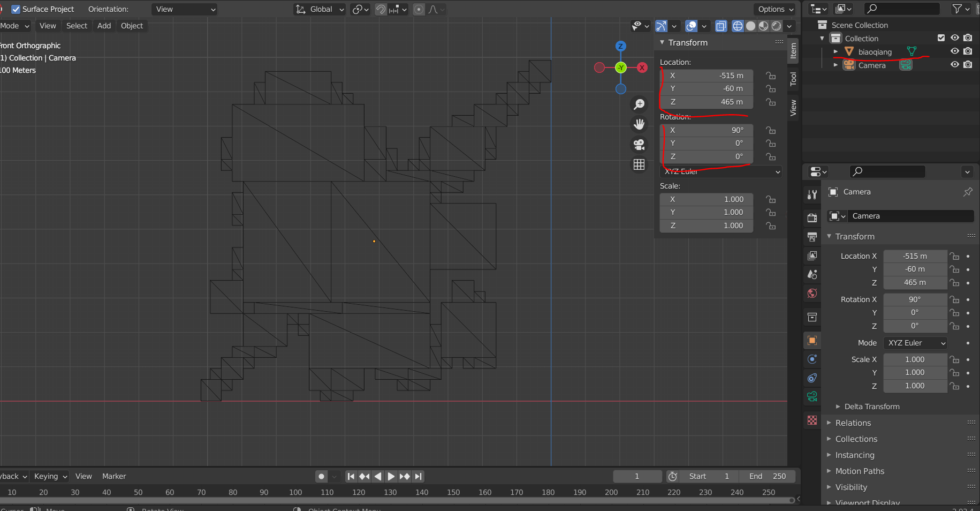Click the End frame 250 field

pos(768,476)
